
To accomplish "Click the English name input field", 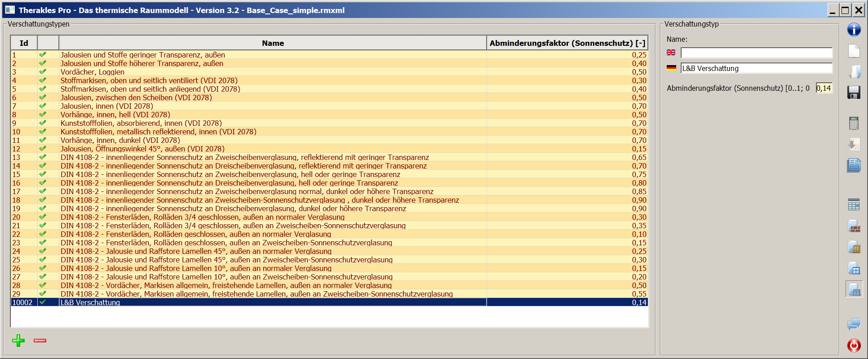I will tap(756, 53).
